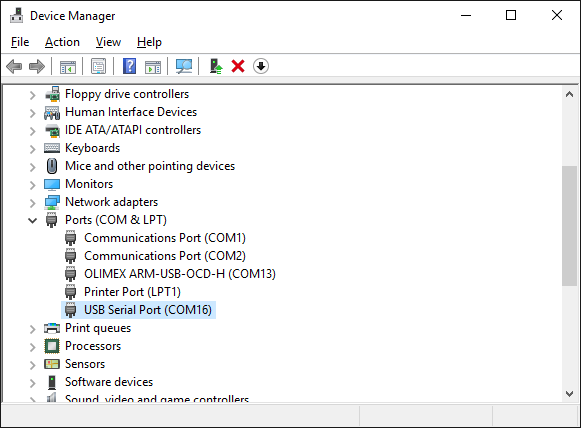The width and height of the screenshot is (581, 428).
Task: Open the View menu
Action: point(108,42)
